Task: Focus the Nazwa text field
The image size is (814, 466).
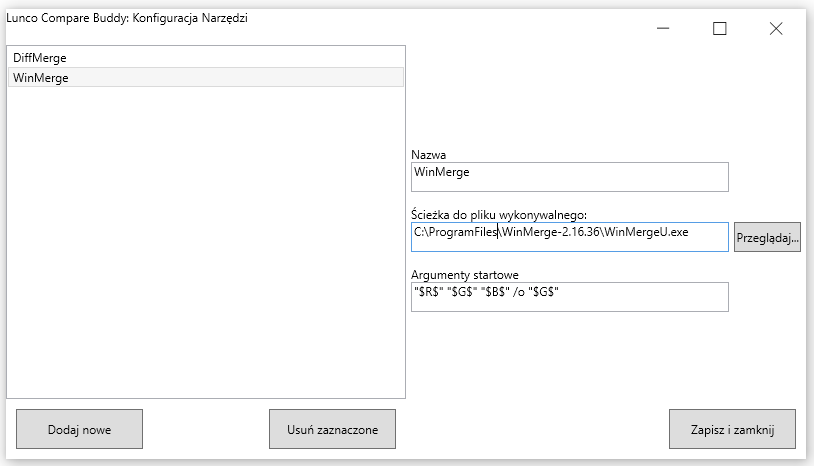Action: [x=569, y=177]
